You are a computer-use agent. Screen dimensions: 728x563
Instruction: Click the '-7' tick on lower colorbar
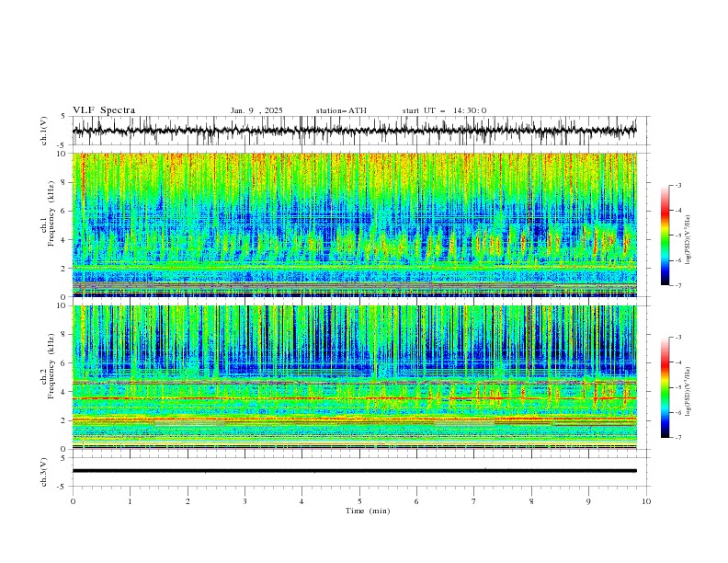coord(678,438)
